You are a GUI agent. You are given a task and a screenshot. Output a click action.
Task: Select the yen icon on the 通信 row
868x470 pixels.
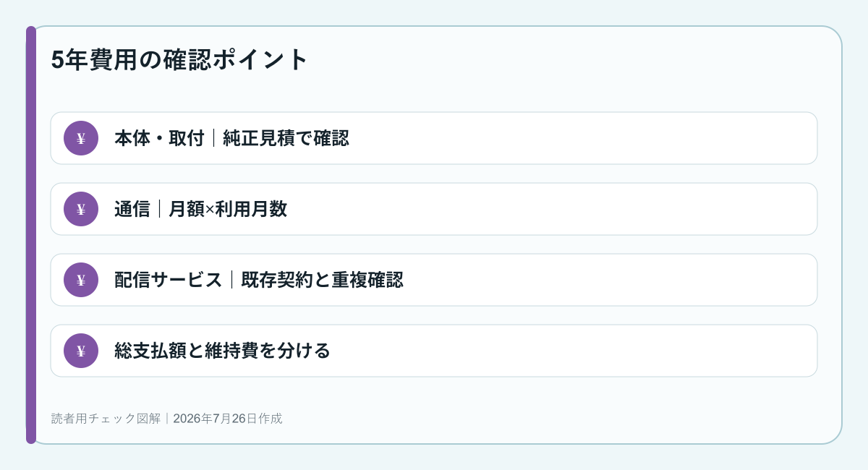[x=81, y=209]
